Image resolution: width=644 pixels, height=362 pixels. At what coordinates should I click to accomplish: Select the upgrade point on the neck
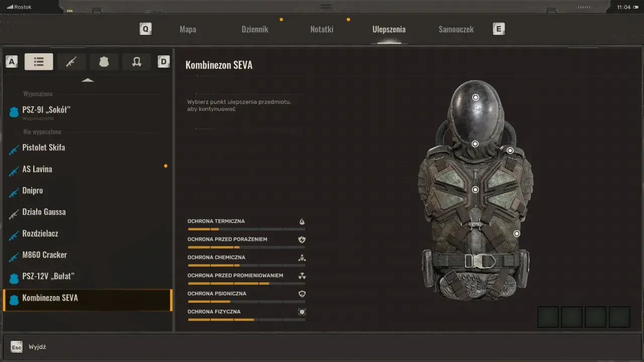tap(475, 144)
